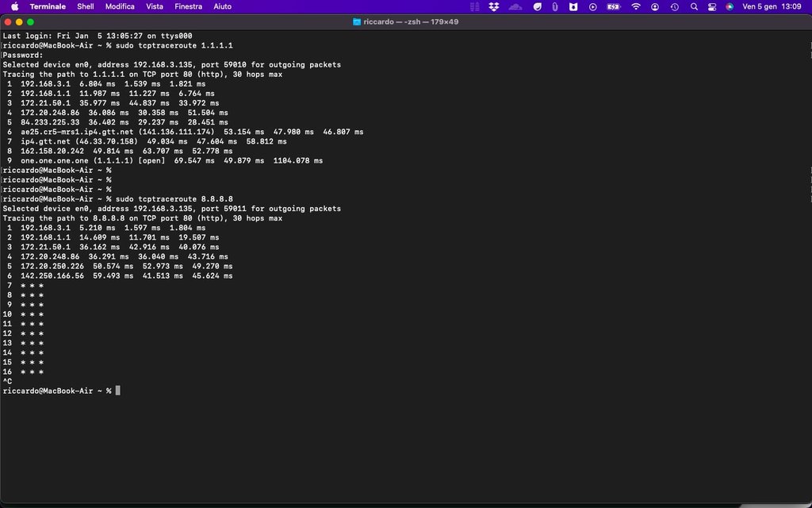The image size is (812, 508).
Task: Open the Terminale app menu
Action: pyautogui.click(x=48, y=6)
